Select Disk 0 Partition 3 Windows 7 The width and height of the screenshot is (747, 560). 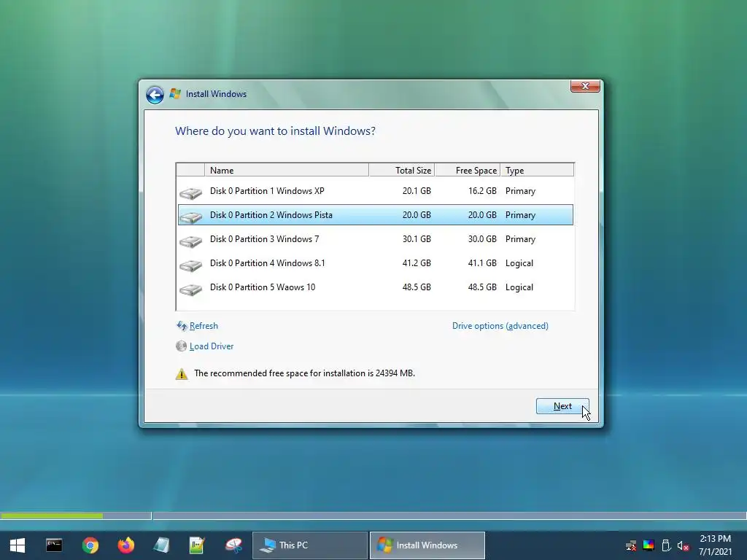coord(376,239)
